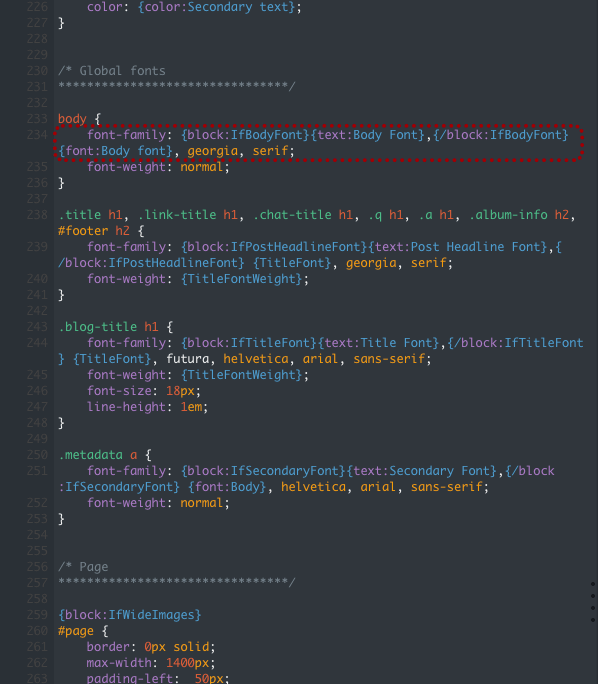Click {TitleFontWeight} on line 245

click(x=241, y=375)
